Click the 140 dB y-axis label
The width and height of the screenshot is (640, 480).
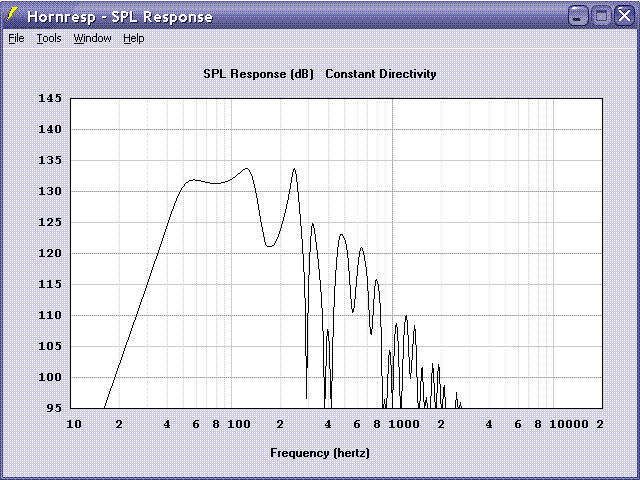pos(50,129)
